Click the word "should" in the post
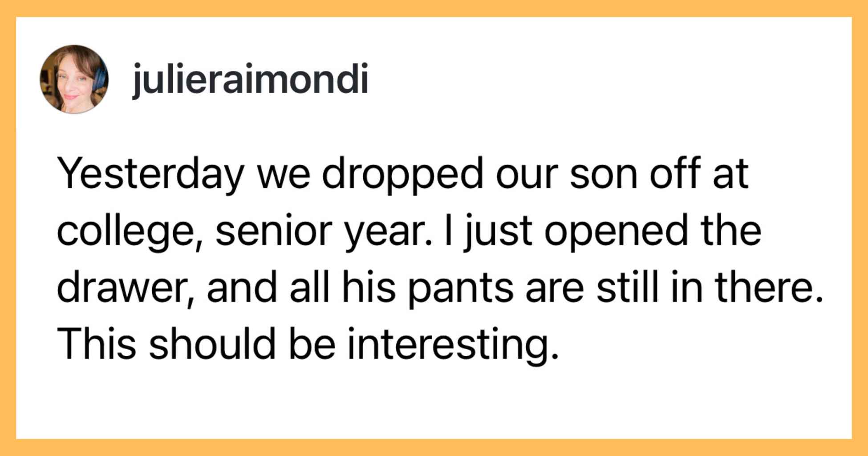868x456 pixels. tap(212, 344)
